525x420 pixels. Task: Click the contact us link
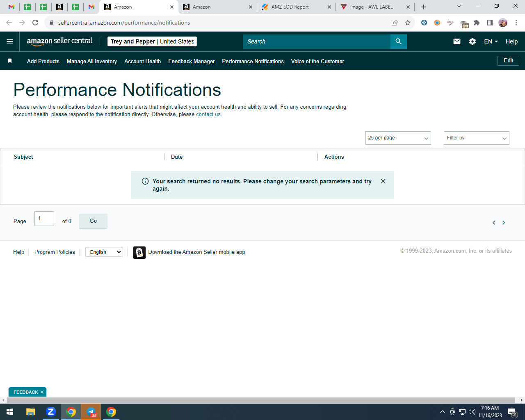pos(208,114)
